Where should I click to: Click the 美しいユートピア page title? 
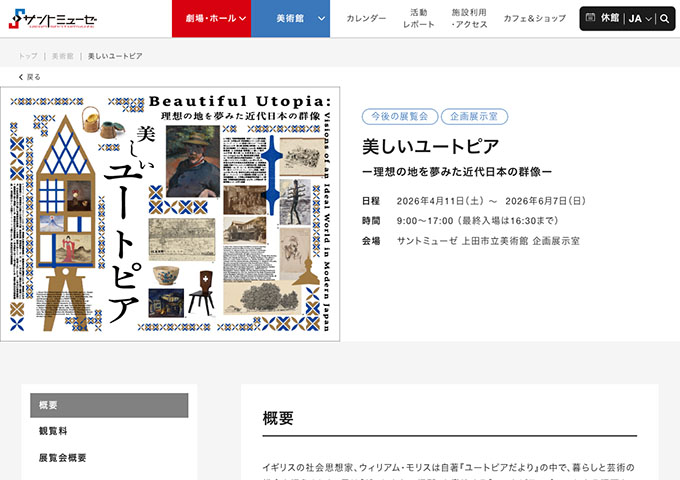pyautogui.click(x=431, y=146)
